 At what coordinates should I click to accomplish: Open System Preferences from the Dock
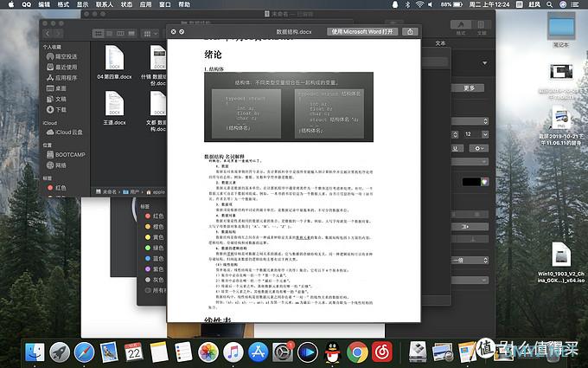[x=283, y=352]
